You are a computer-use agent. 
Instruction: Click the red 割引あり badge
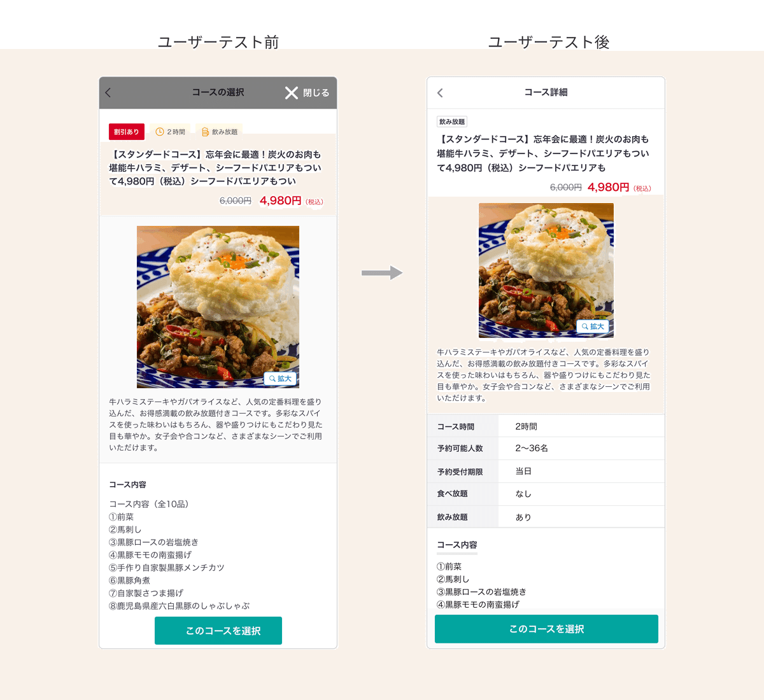127,132
